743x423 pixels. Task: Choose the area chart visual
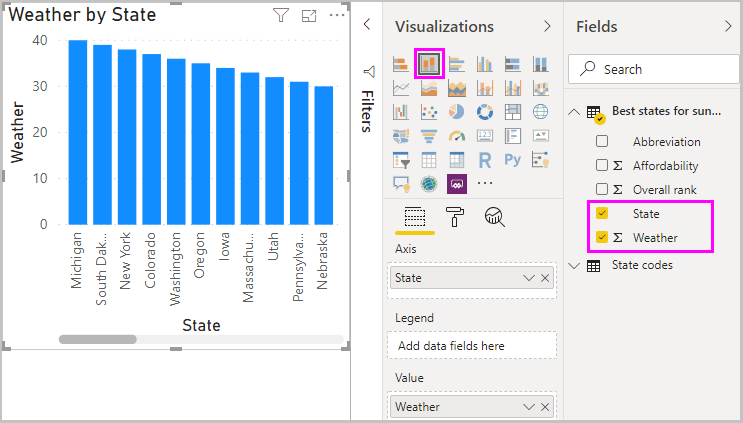(429, 88)
